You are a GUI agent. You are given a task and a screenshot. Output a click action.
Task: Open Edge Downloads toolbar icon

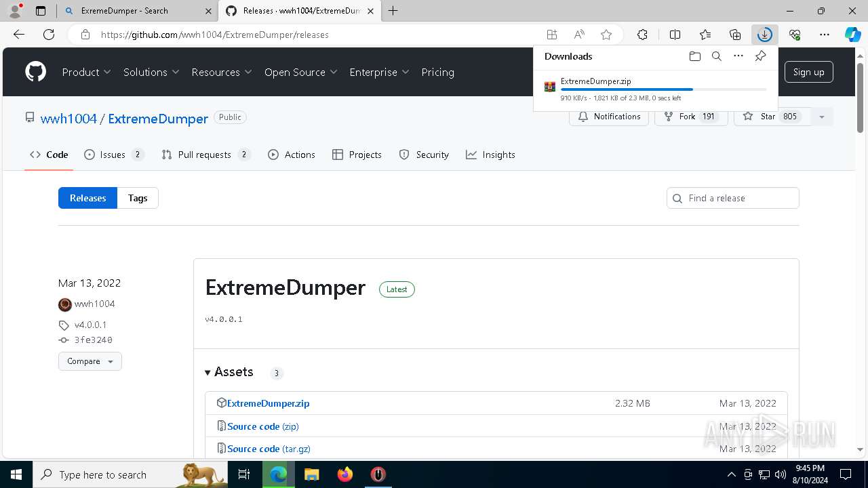[765, 35]
